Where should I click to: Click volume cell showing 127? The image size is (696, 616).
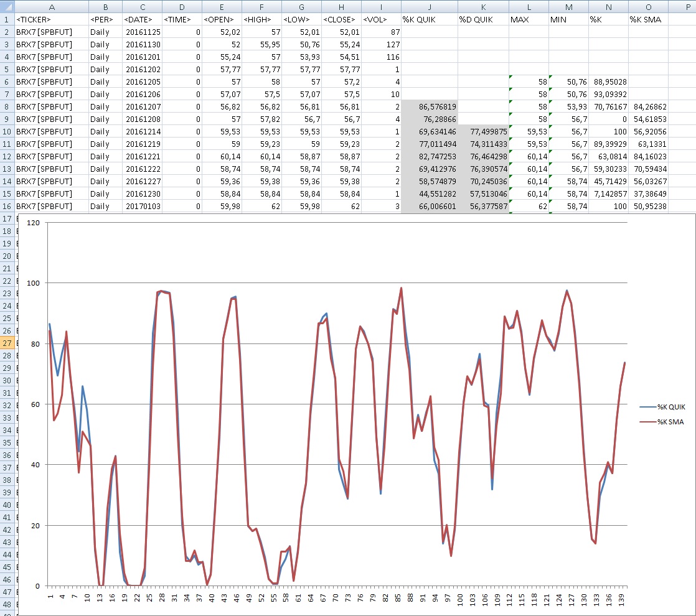click(x=381, y=44)
